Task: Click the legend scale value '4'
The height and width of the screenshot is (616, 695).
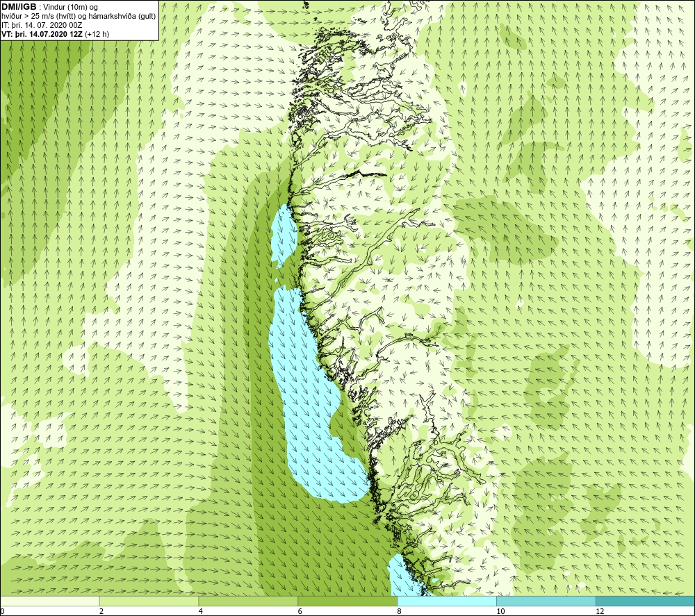Action: (201, 612)
